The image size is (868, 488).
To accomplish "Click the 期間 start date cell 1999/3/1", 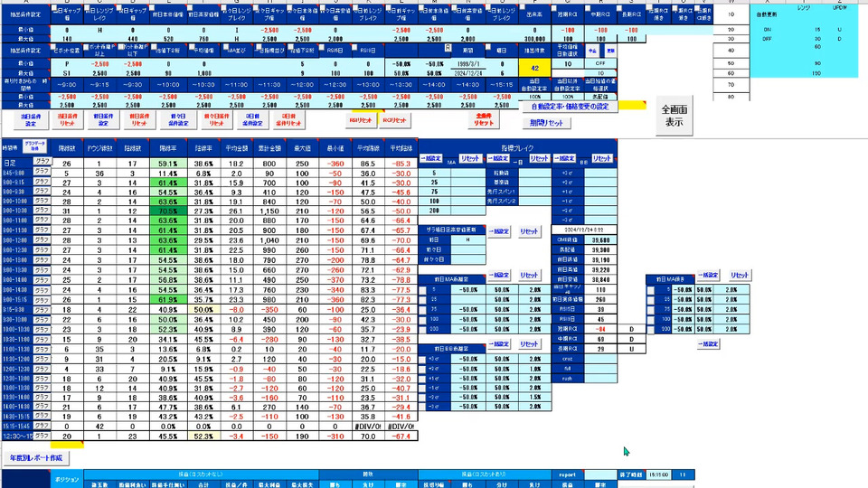I will [468, 63].
